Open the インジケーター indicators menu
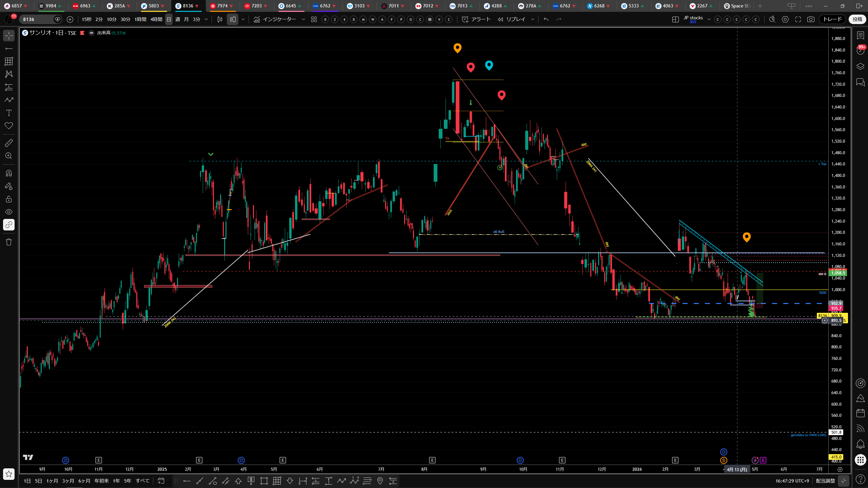 point(275,19)
